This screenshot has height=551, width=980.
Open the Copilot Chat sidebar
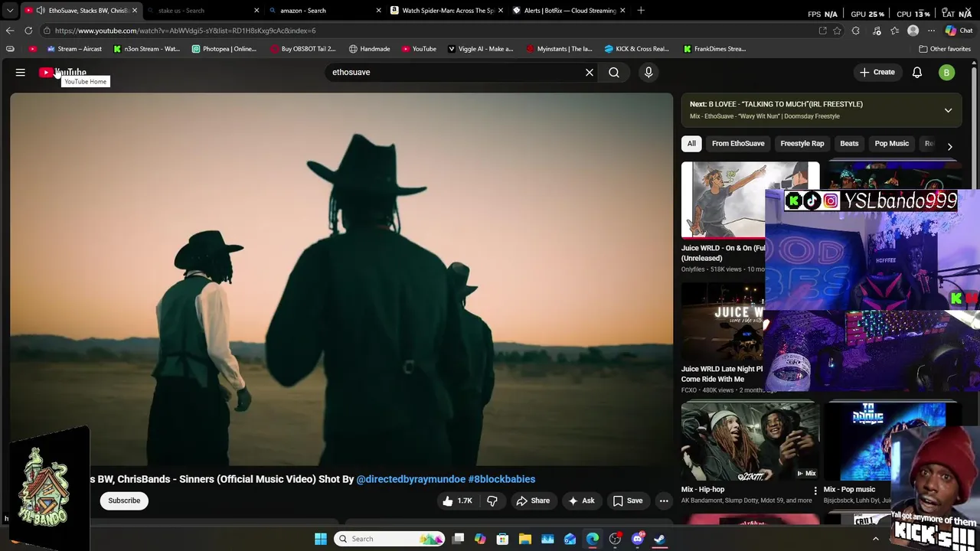pos(959,31)
